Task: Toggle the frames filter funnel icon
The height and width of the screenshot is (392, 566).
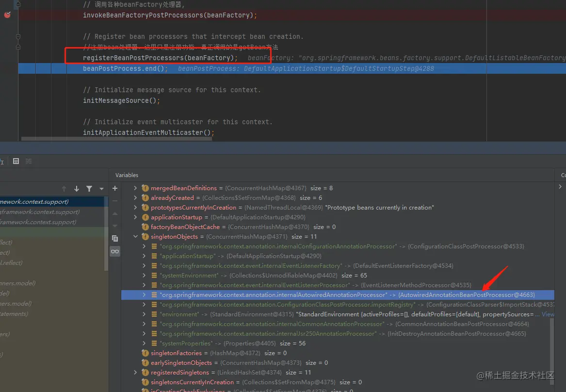Action: coord(89,188)
